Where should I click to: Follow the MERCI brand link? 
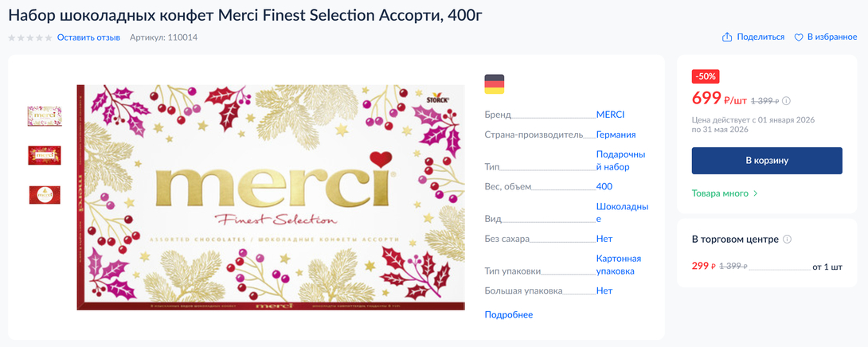(610, 115)
